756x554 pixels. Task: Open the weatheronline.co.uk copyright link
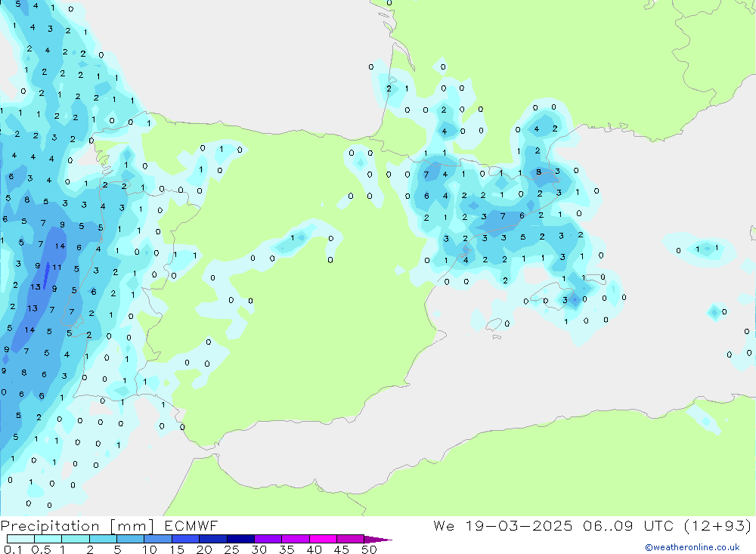click(x=692, y=547)
